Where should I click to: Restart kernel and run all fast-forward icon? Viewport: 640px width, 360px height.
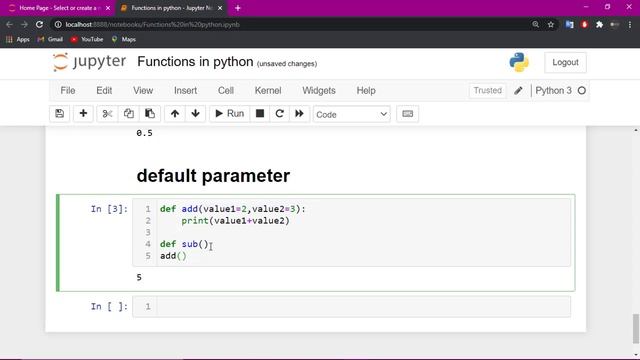[x=300, y=113]
